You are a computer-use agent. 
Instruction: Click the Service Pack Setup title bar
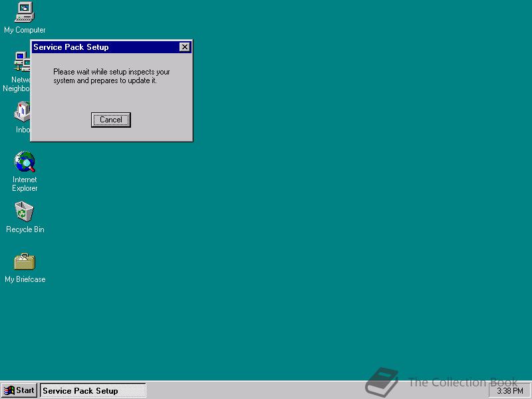click(x=112, y=47)
